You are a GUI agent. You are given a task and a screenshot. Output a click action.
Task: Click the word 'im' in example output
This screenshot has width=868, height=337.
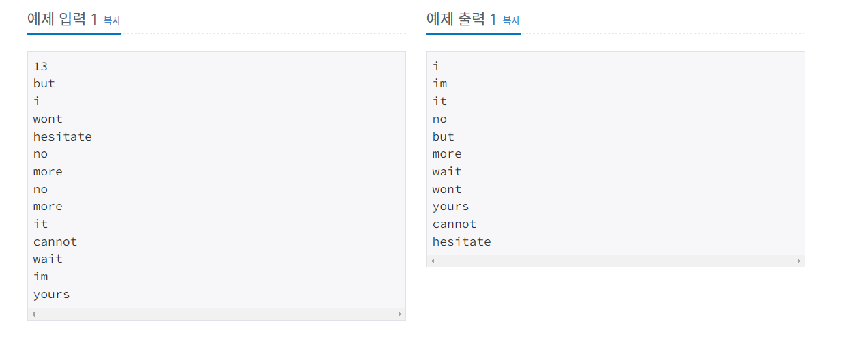[440, 83]
